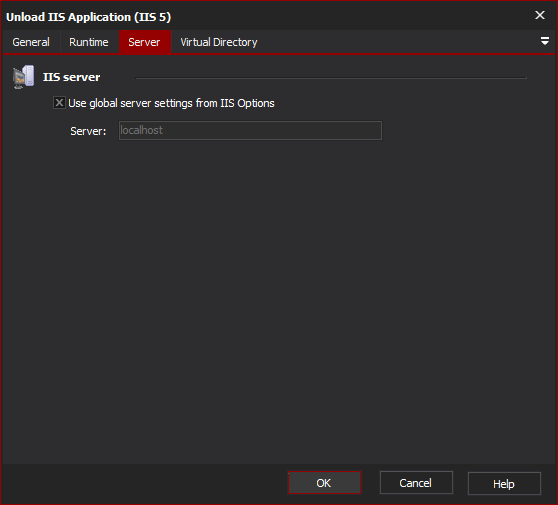Click the Cancel button
The image size is (558, 505).
(x=416, y=483)
